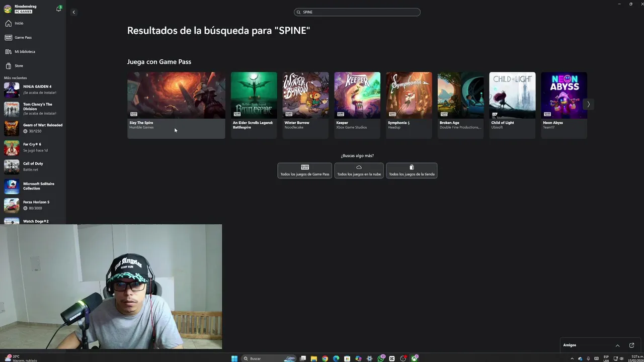Click the search field containing SPINE

coord(357,12)
